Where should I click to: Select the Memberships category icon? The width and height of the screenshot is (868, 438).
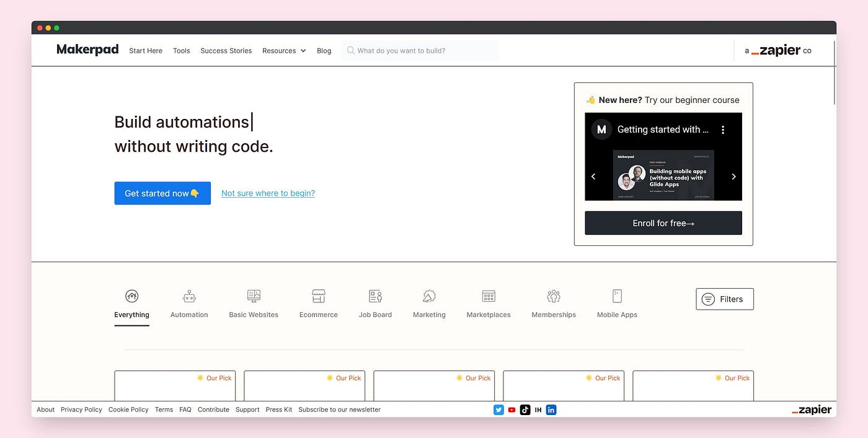click(x=553, y=296)
